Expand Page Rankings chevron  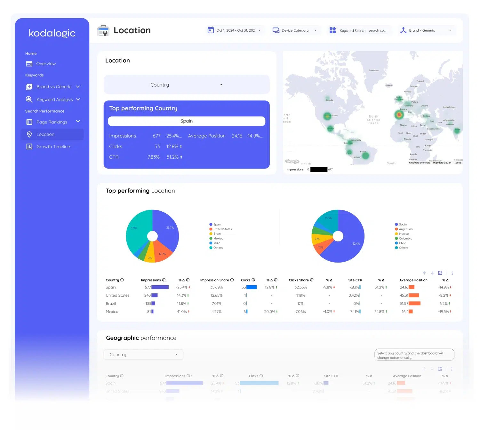click(78, 122)
